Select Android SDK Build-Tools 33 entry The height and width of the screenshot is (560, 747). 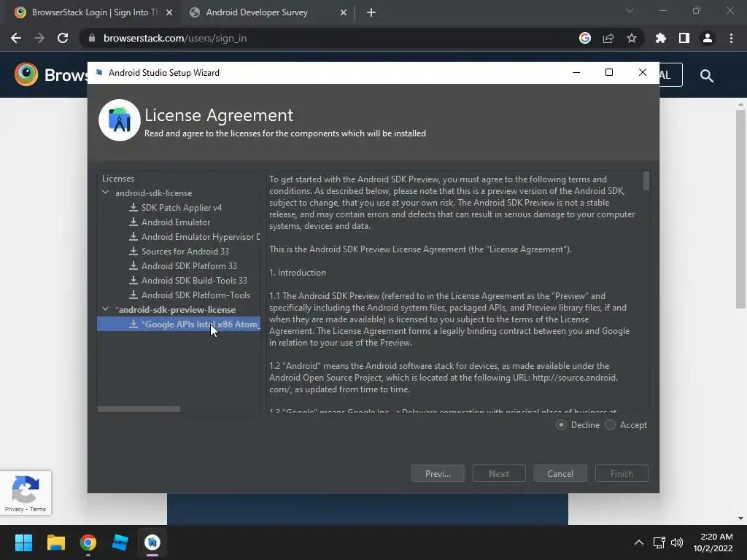point(194,281)
